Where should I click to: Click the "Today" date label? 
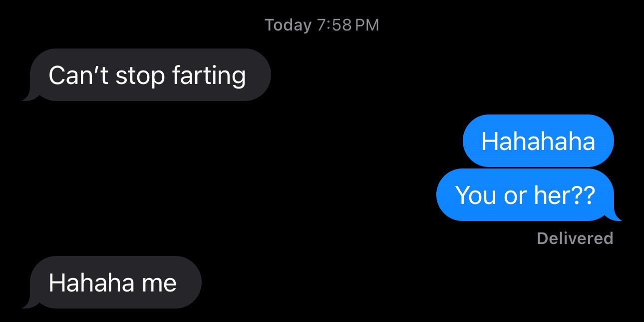(288, 25)
